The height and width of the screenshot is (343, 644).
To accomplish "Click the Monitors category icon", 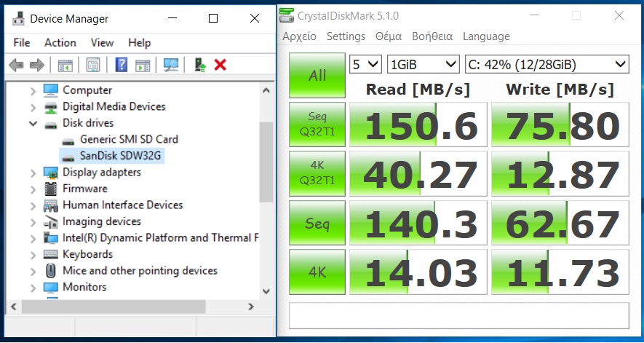I will point(50,287).
